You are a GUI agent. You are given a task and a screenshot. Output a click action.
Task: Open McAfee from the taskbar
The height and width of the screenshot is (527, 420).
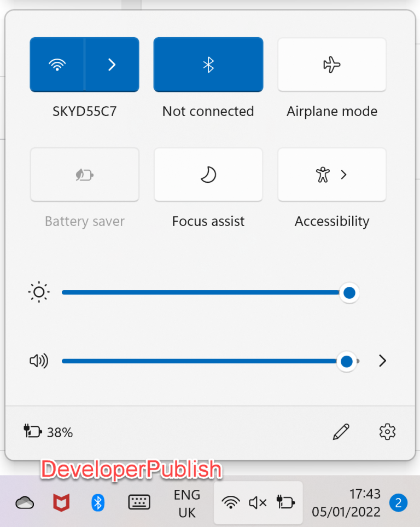point(61,502)
